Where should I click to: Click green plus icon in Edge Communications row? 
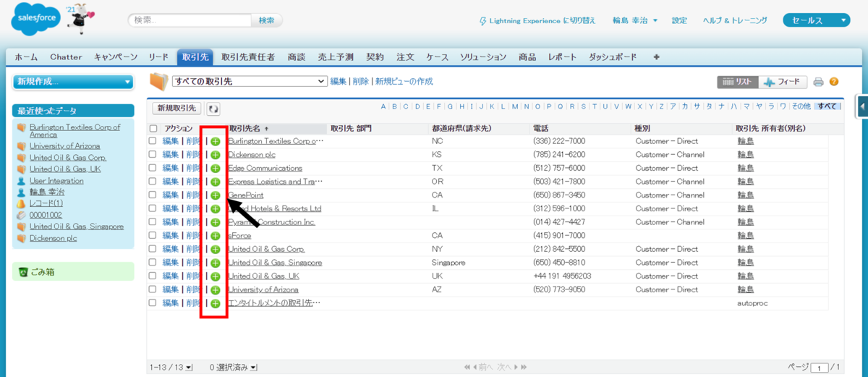[x=216, y=168]
